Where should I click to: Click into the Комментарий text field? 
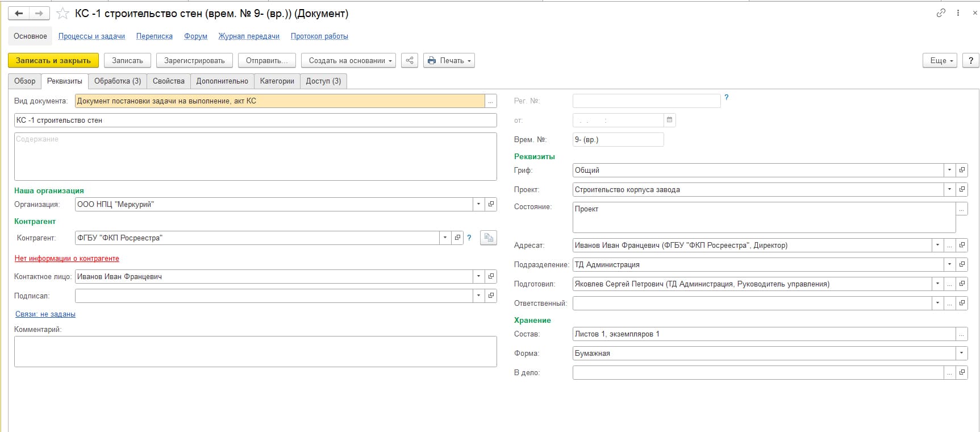coord(255,351)
